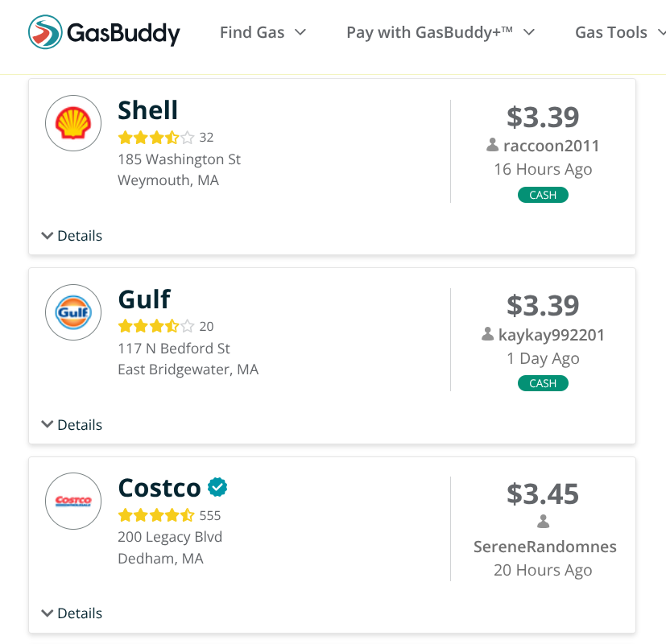Click the Gulf station name link
666x644 pixels.
(x=144, y=299)
